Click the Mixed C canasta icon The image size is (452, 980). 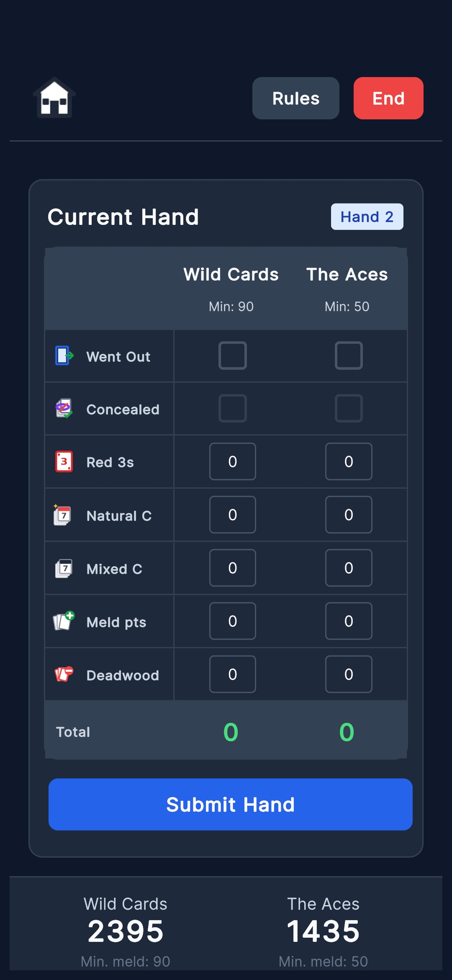tap(64, 568)
